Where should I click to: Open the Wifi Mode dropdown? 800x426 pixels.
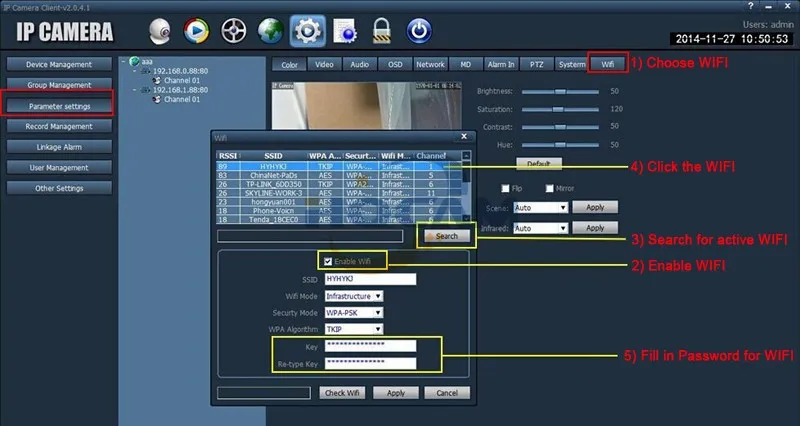(x=354, y=296)
